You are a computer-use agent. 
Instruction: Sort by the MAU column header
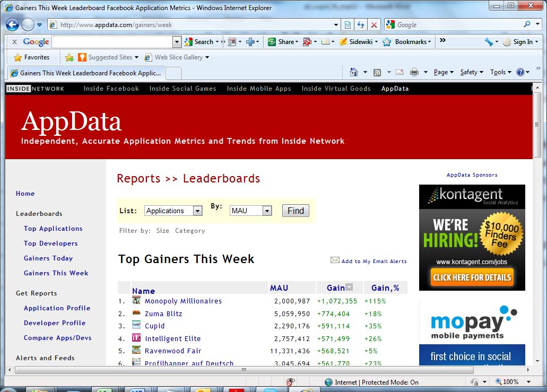pos(279,288)
